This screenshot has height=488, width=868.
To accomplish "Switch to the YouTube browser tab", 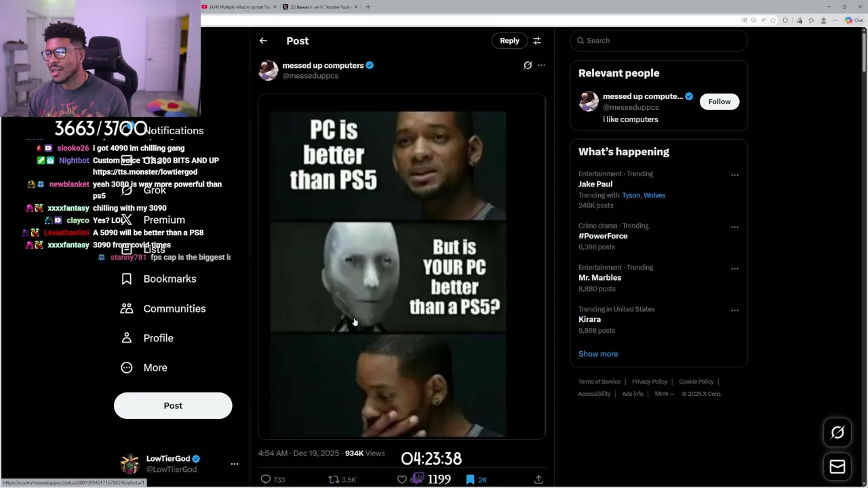I will (x=237, y=7).
